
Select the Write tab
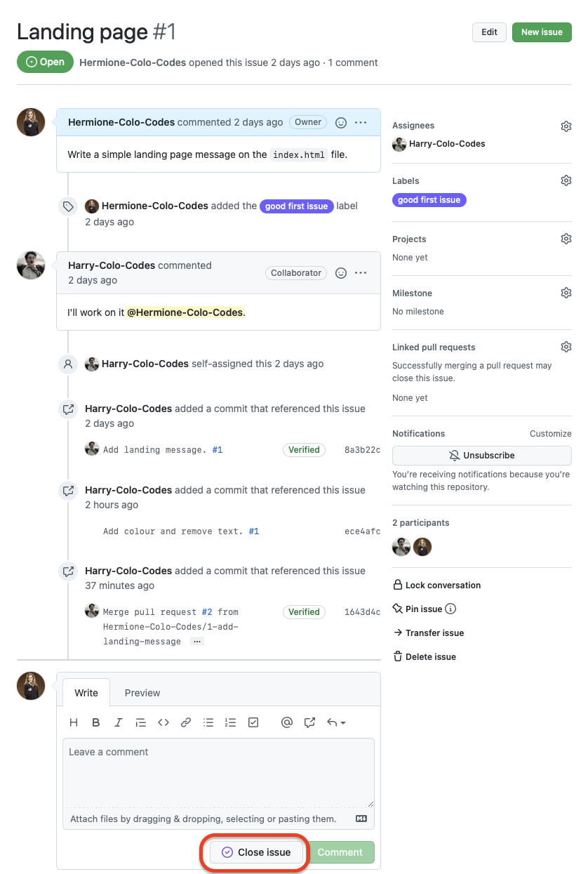point(86,693)
